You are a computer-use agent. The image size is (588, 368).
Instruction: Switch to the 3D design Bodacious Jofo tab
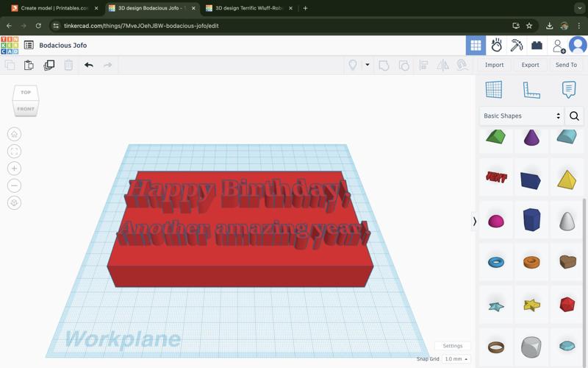(x=152, y=8)
